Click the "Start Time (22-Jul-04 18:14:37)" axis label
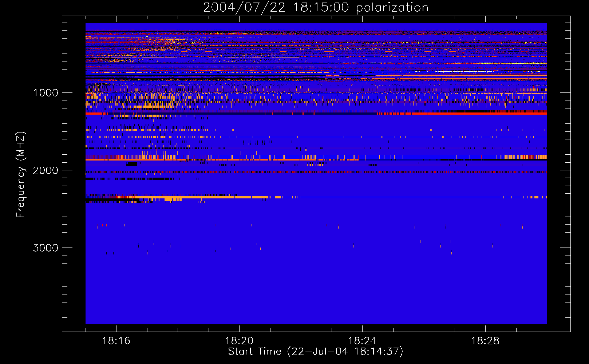This screenshot has height=364, width=589. pyautogui.click(x=316, y=352)
